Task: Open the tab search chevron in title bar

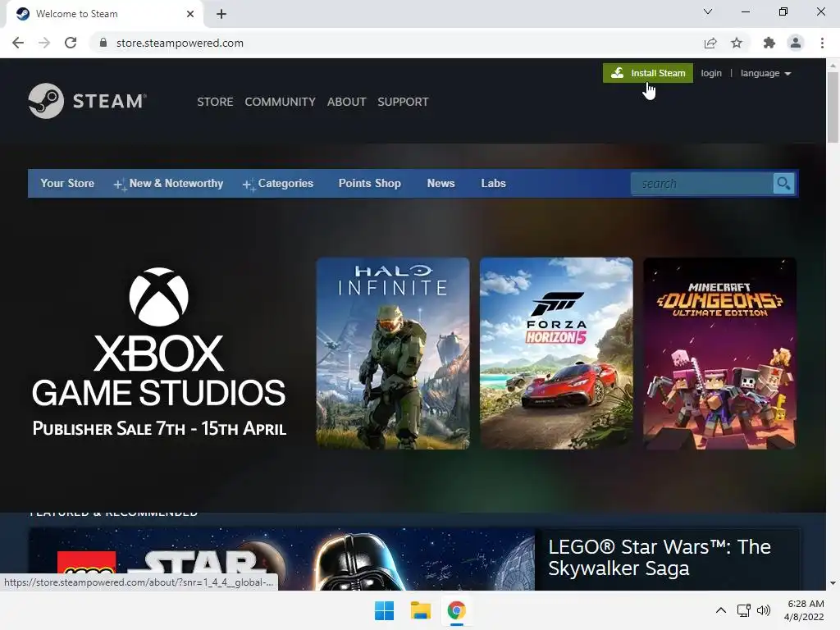Action: tap(708, 11)
